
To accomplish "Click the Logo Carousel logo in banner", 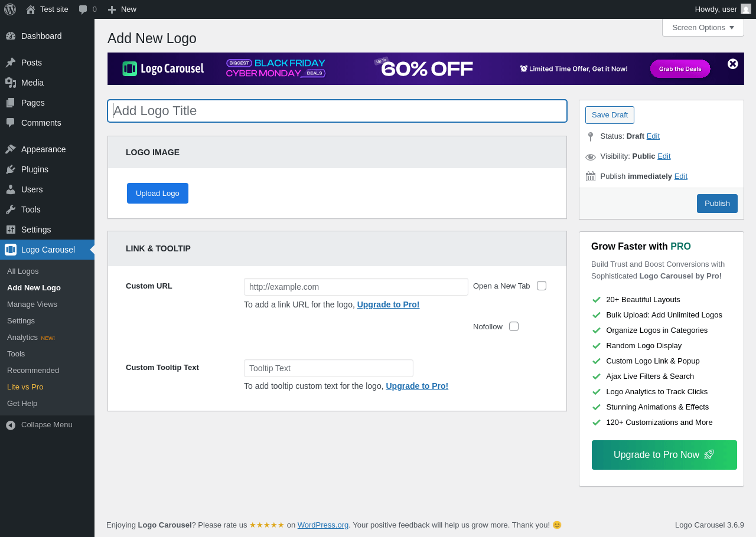I will click(x=163, y=68).
